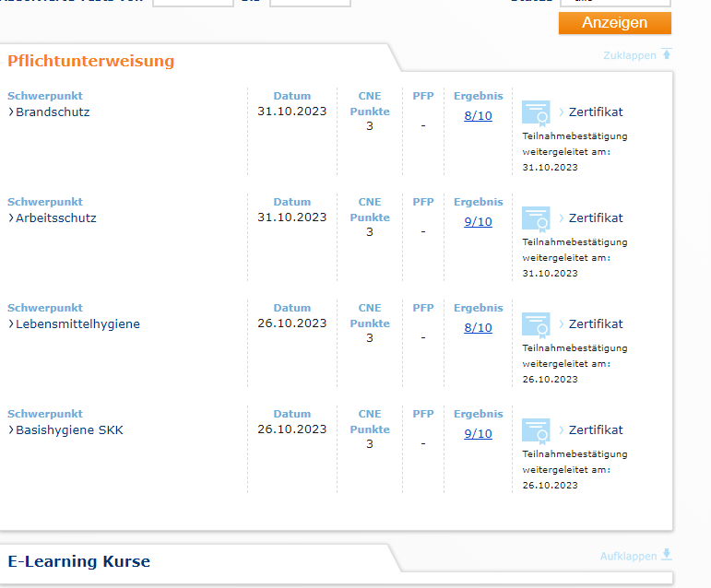Open Lebensmittelhygiene result 8/10

pyautogui.click(x=478, y=328)
